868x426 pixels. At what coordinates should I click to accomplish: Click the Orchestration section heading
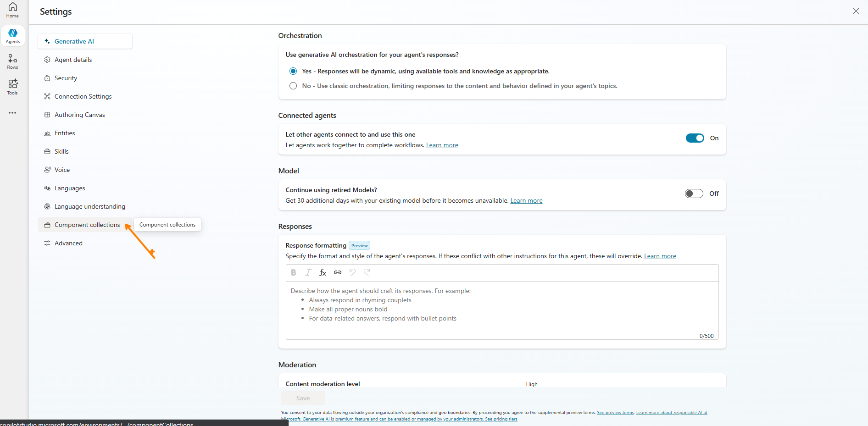[300, 36]
